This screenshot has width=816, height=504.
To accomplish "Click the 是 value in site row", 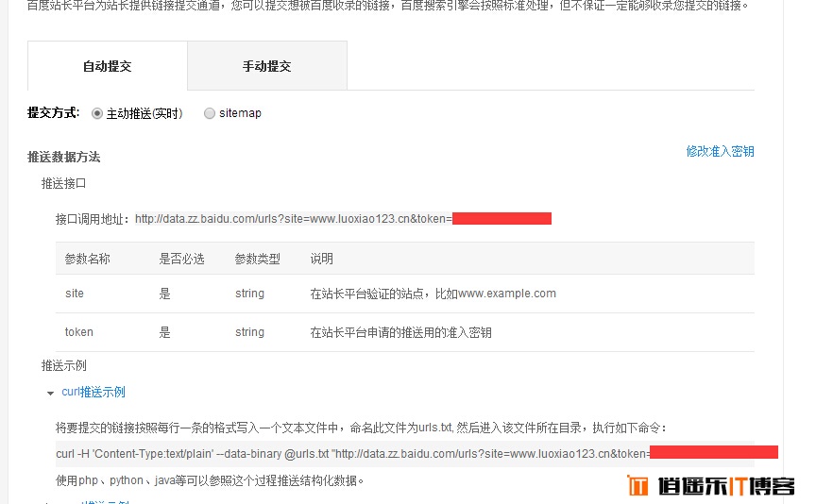I will pyautogui.click(x=165, y=294).
